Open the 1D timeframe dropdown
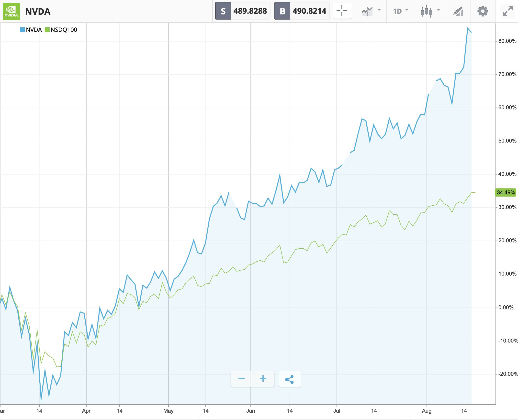Image resolution: width=518 pixels, height=420 pixels. (401, 11)
